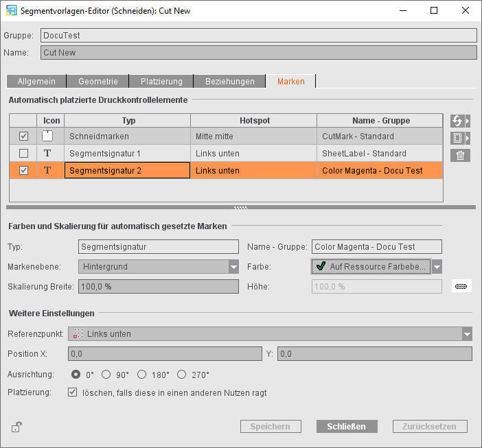The width and height of the screenshot is (482, 448).
Task: Minimize the editor window
Action: tap(403, 10)
